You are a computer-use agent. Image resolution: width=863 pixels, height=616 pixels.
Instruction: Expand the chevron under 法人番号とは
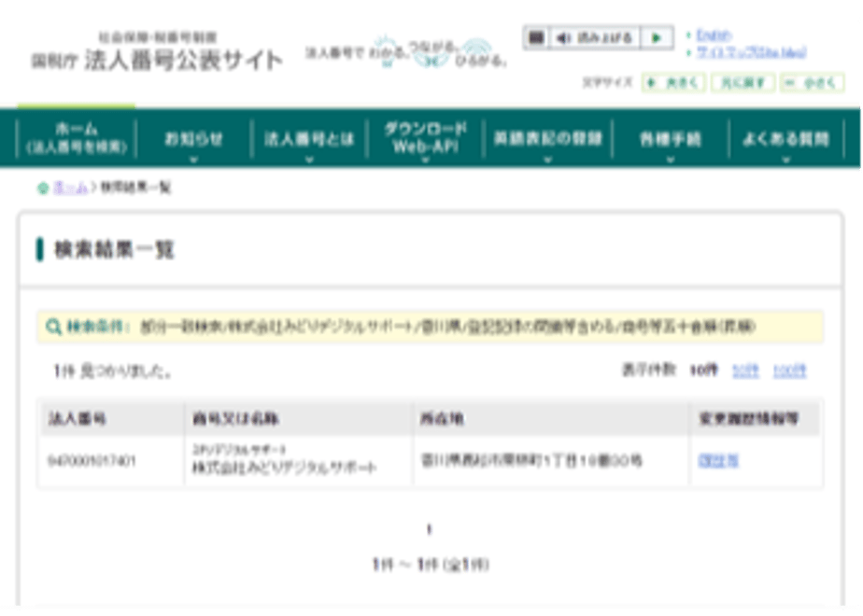tap(309, 160)
